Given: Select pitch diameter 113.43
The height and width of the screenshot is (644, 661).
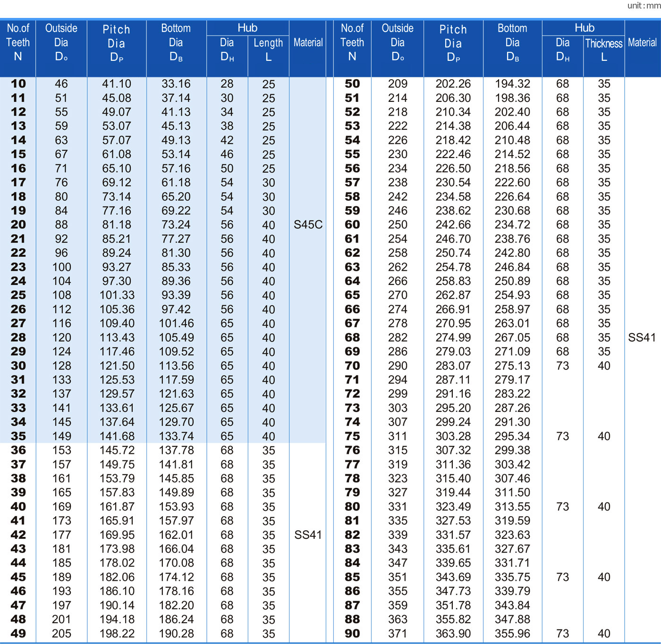Looking at the screenshot, I should click(x=117, y=337).
